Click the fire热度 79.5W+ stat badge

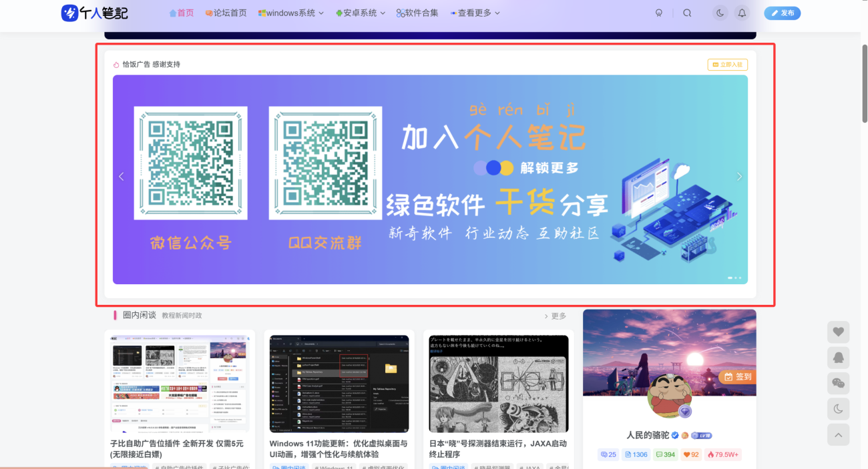(x=723, y=454)
